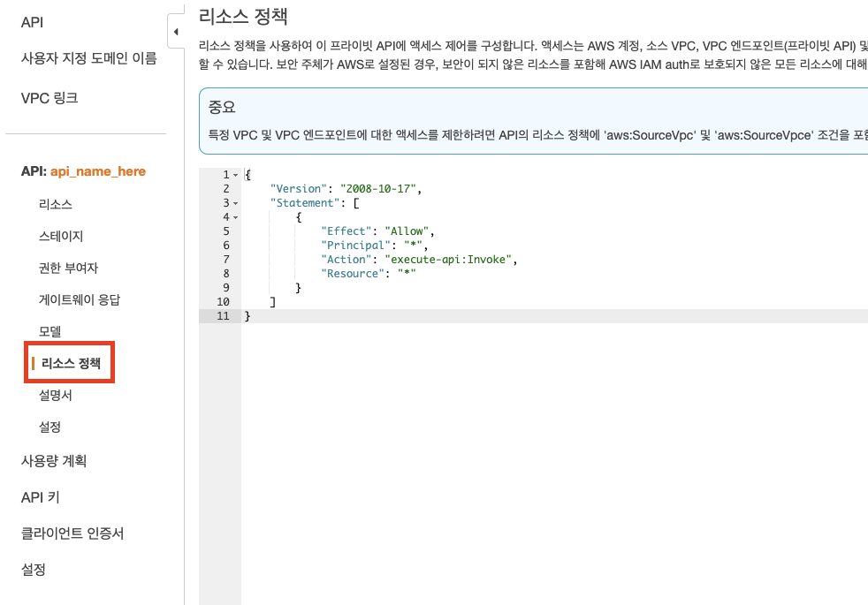Open the api_name_here API link
The image size is (868, 605).
[98, 171]
